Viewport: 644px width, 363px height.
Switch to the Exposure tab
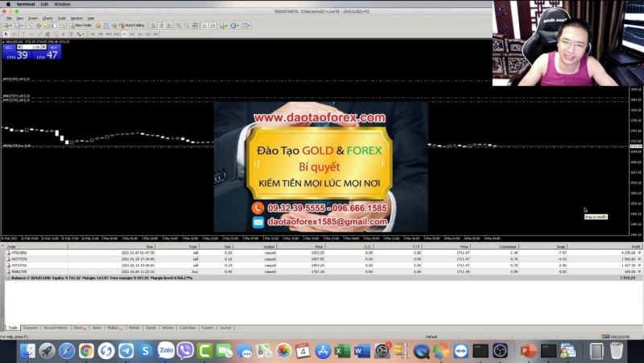[x=31, y=328]
